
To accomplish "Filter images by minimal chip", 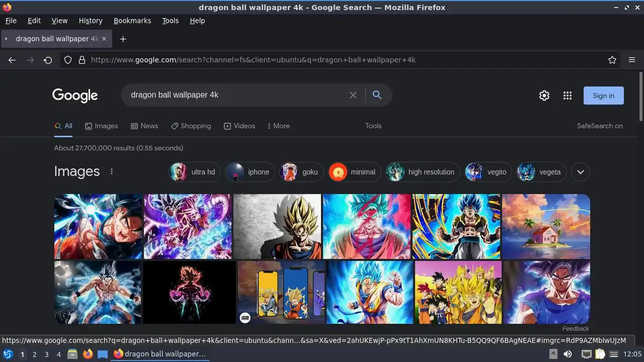I will coord(354,172).
